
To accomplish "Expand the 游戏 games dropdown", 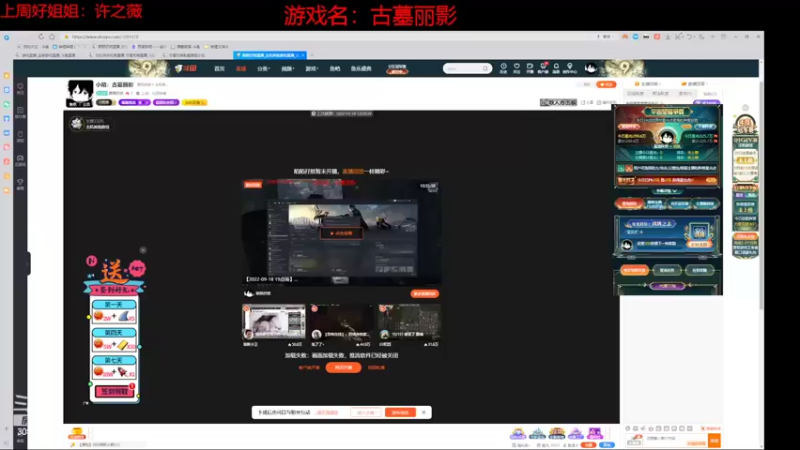I will (x=311, y=68).
